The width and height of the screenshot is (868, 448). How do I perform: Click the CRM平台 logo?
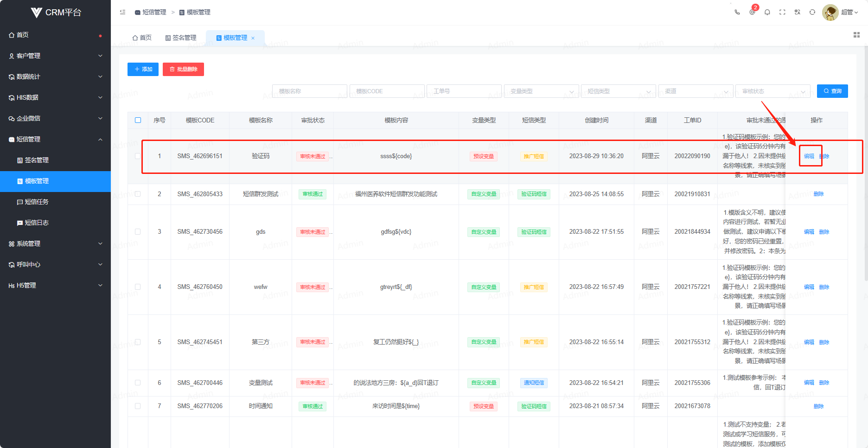(55, 13)
